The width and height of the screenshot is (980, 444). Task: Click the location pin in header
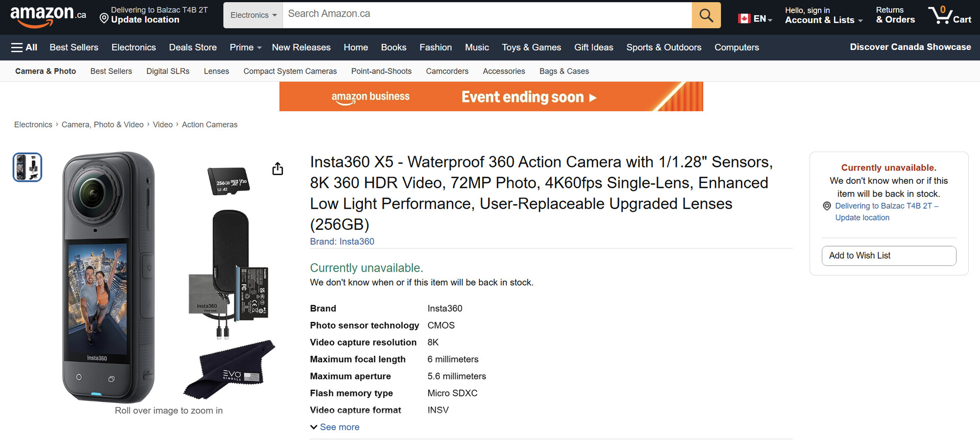(x=104, y=19)
